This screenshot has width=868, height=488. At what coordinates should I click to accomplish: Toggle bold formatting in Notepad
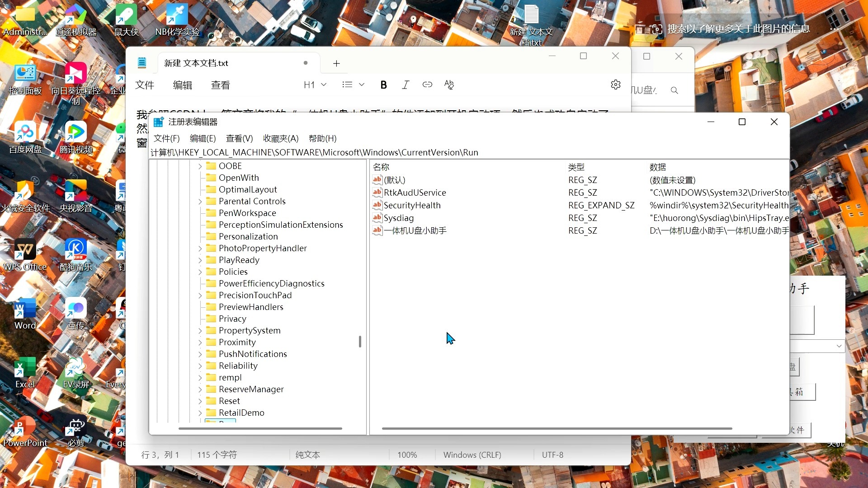(x=383, y=84)
